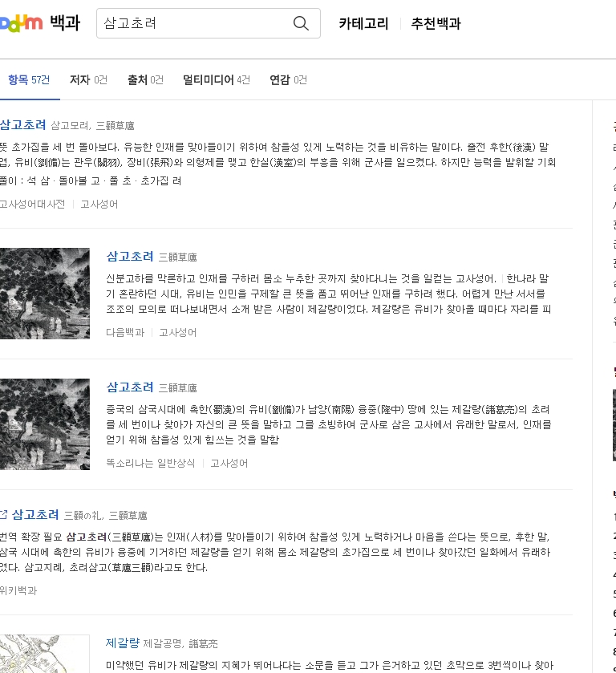This screenshot has width=616, height=673.
Task: Click thumbnail of 똑소리나는 일반상식 result
Action: tap(45, 424)
